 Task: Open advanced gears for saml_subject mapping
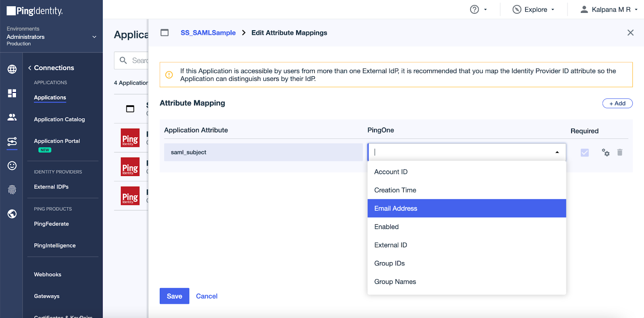click(x=605, y=152)
